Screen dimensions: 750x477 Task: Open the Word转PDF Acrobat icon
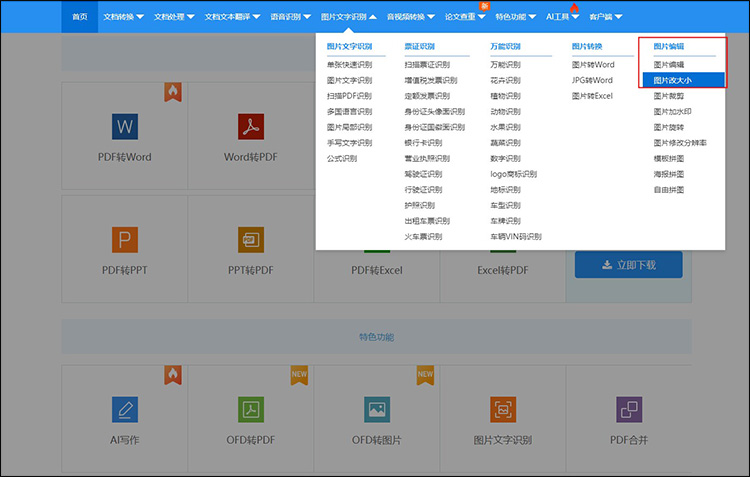point(251,127)
